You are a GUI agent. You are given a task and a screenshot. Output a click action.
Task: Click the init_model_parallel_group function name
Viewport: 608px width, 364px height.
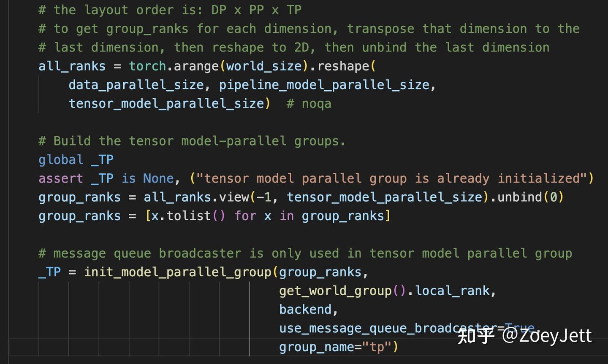pyautogui.click(x=177, y=272)
